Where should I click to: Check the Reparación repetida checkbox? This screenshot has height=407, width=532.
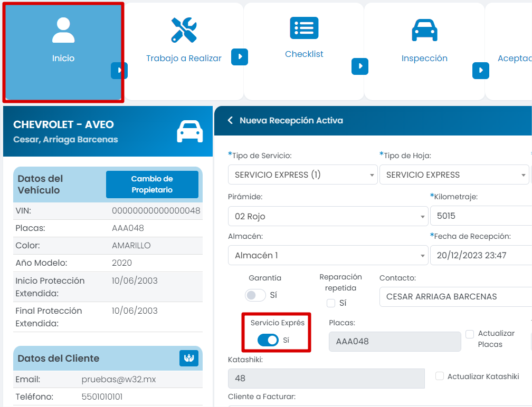[x=331, y=303]
